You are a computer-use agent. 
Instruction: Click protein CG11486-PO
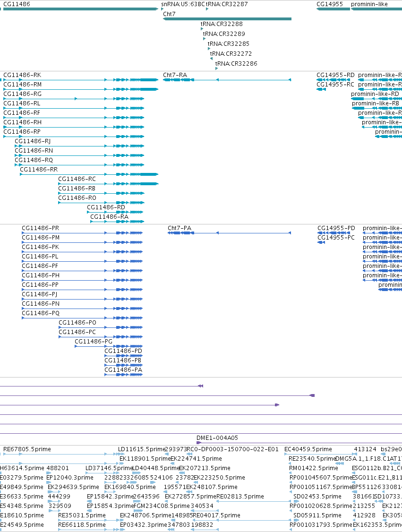77,323
